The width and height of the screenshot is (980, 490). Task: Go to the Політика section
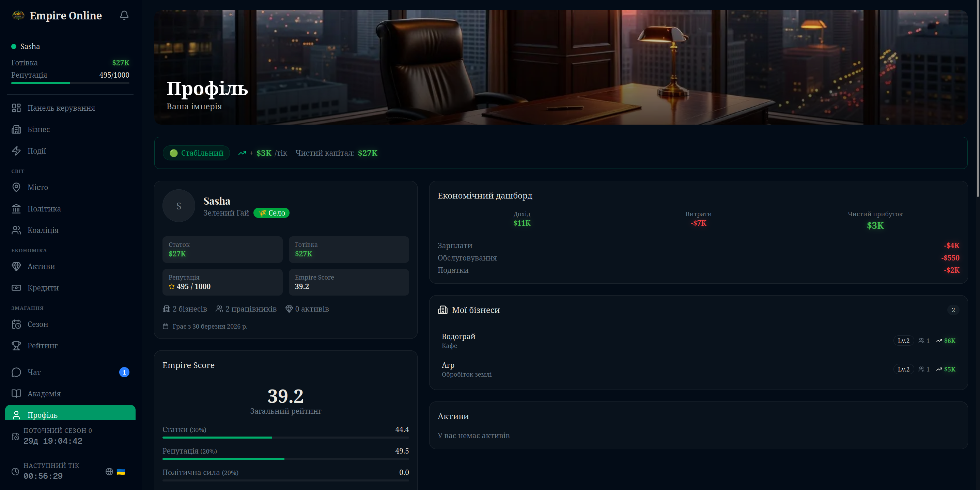coord(44,209)
